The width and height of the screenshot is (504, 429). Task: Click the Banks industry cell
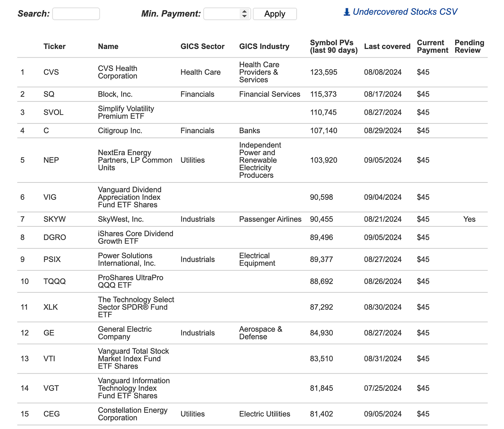click(249, 131)
